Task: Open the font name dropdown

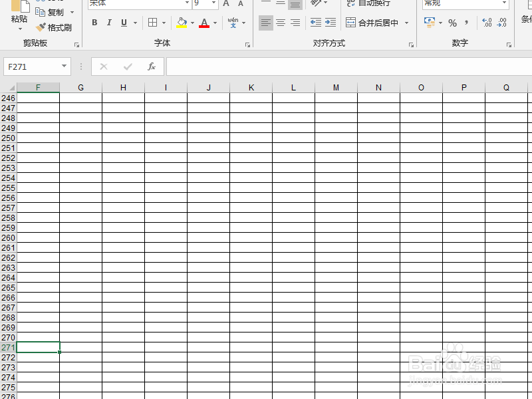Action: 186,3
